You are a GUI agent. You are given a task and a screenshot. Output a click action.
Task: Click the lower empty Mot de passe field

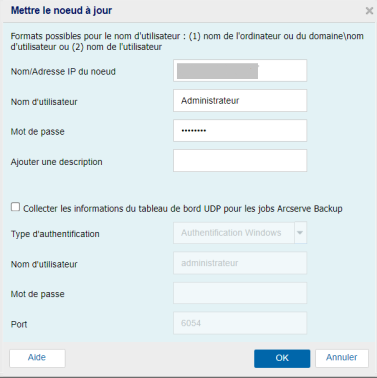[240, 293]
